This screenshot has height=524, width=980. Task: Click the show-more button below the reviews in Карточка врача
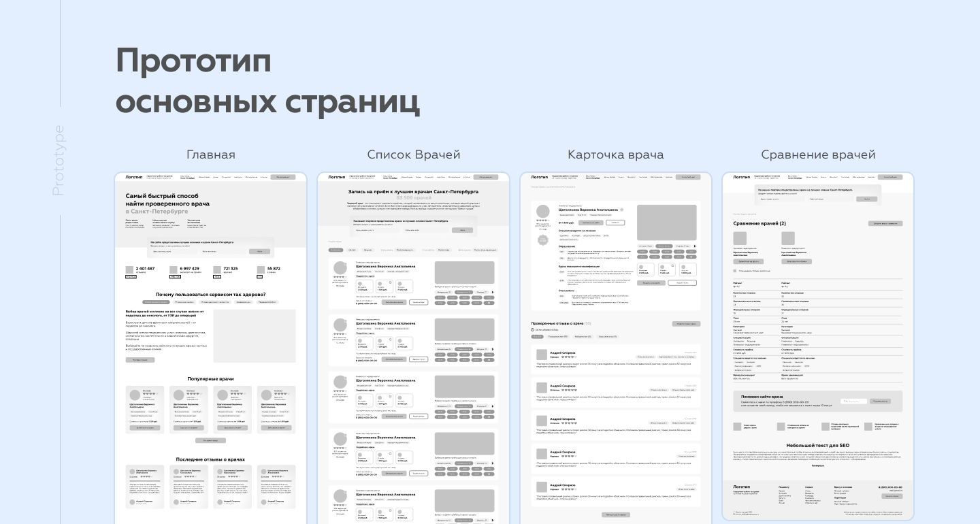[615, 514]
